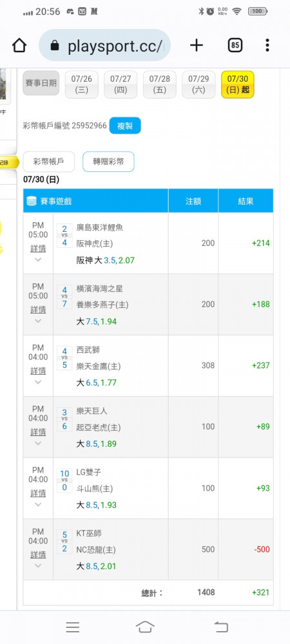Click the 複製 copy button
Screen dimensions: 290x644
point(125,126)
